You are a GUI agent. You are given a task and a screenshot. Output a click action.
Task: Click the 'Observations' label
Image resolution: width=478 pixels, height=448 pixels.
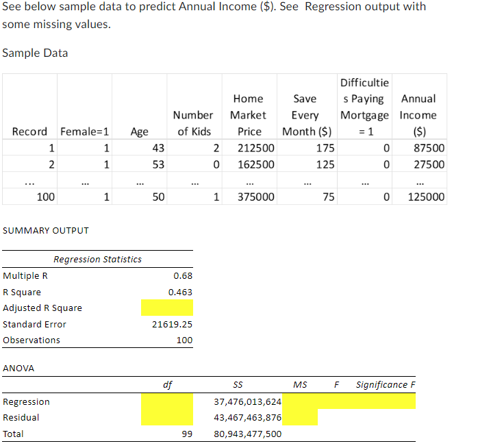[32, 340]
